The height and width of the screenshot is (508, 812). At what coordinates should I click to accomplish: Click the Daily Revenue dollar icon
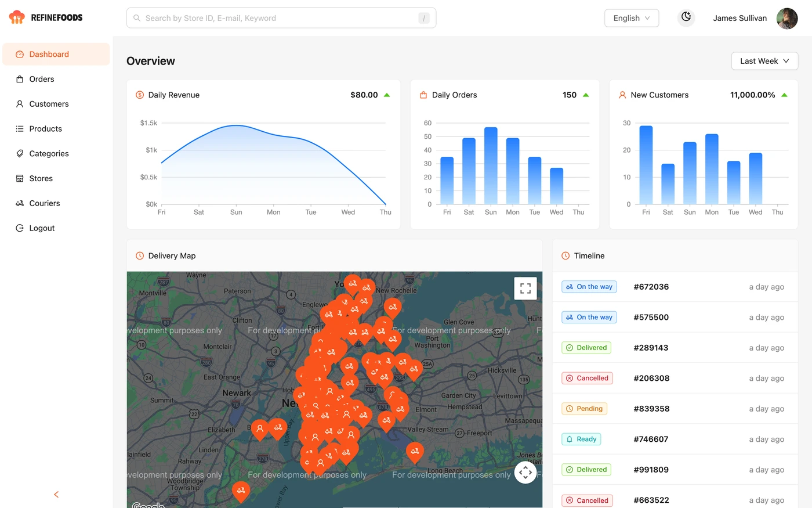(x=140, y=95)
